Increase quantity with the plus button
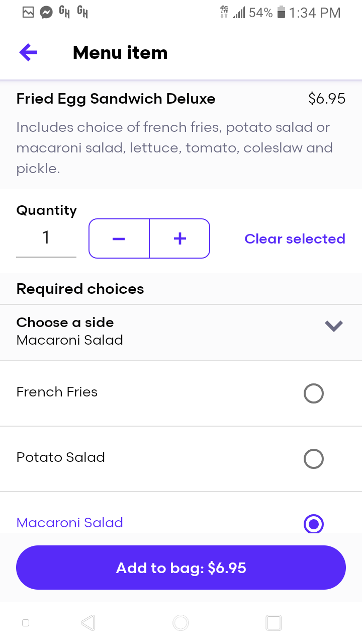This screenshot has width=362, height=644. [179, 238]
